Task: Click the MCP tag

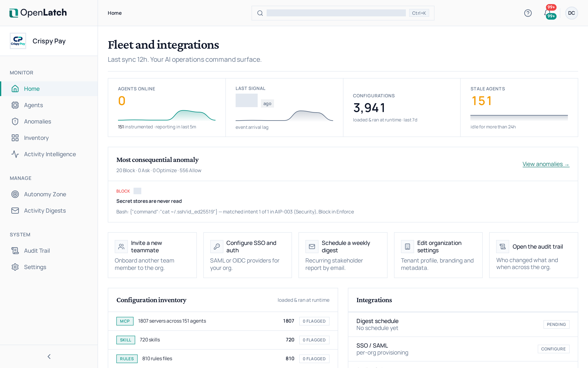Action: click(125, 321)
